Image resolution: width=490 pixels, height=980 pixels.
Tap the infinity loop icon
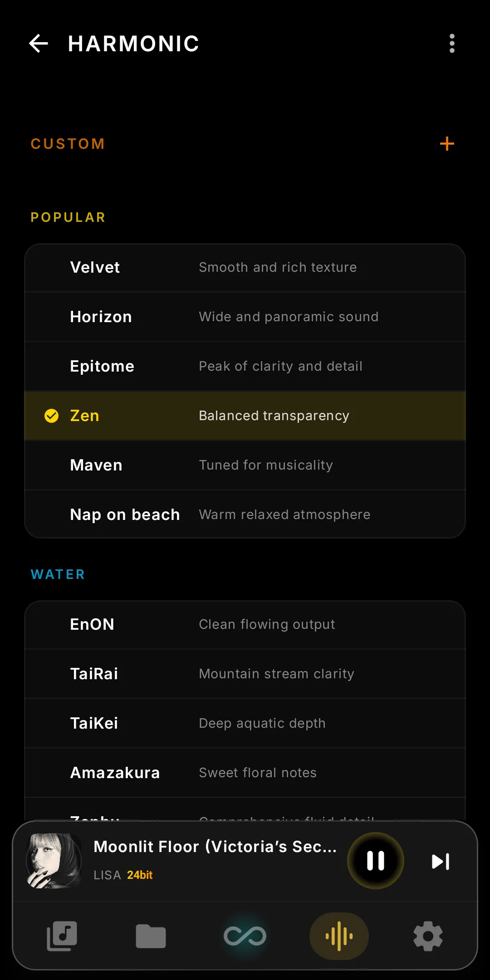point(245,936)
